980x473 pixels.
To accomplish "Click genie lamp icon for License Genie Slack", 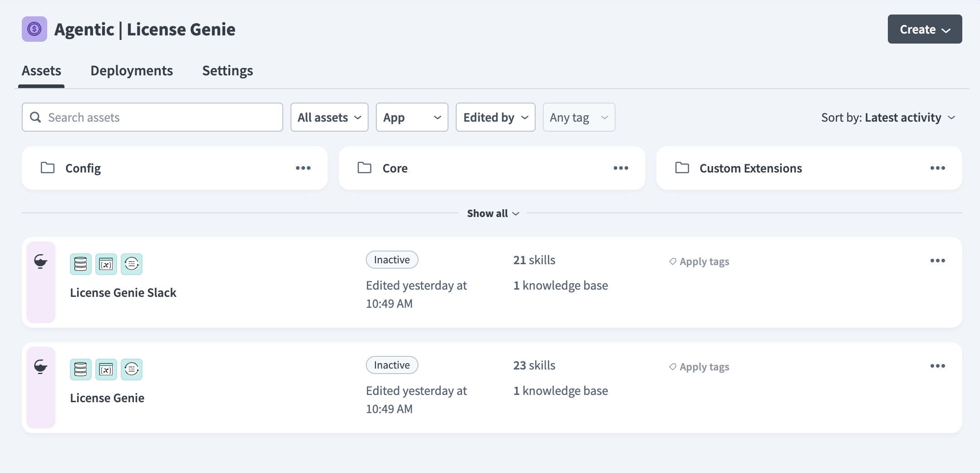I will [41, 261].
